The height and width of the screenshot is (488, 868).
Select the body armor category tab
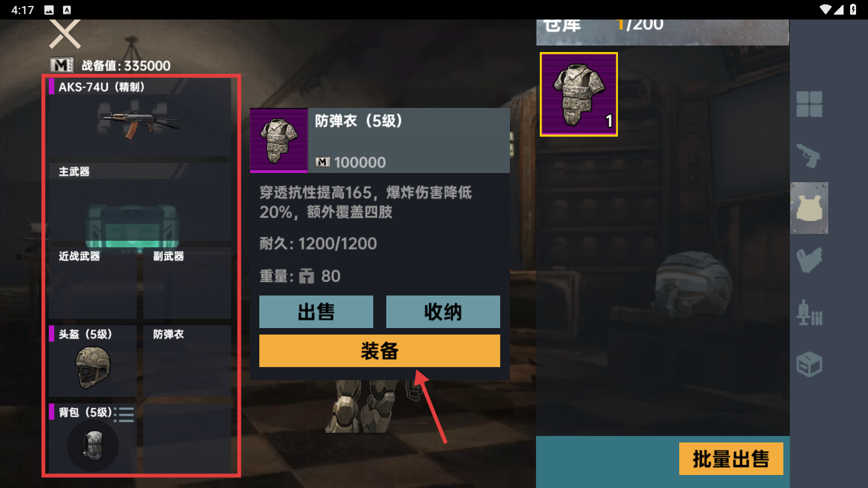pos(809,208)
